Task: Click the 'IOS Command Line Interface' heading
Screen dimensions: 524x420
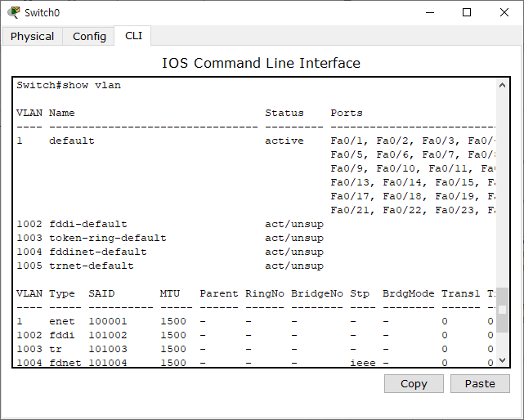Action: click(261, 63)
